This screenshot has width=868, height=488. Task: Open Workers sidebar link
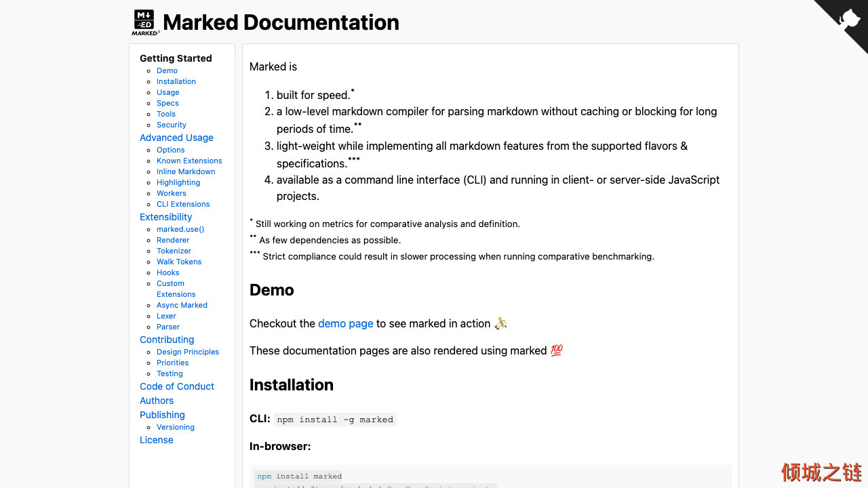pyautogui.click(x=172, y=193)
